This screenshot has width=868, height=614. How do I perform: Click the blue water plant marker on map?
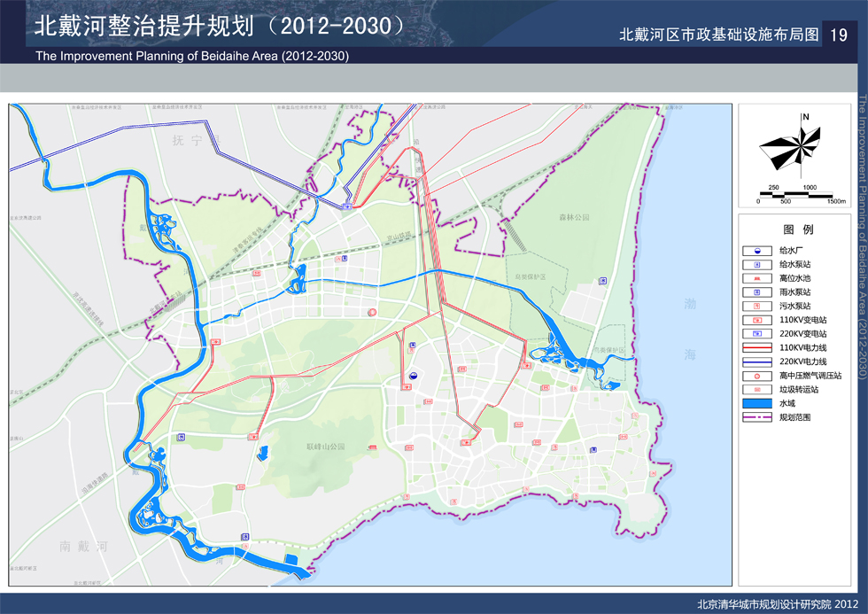tap(412, 377)
